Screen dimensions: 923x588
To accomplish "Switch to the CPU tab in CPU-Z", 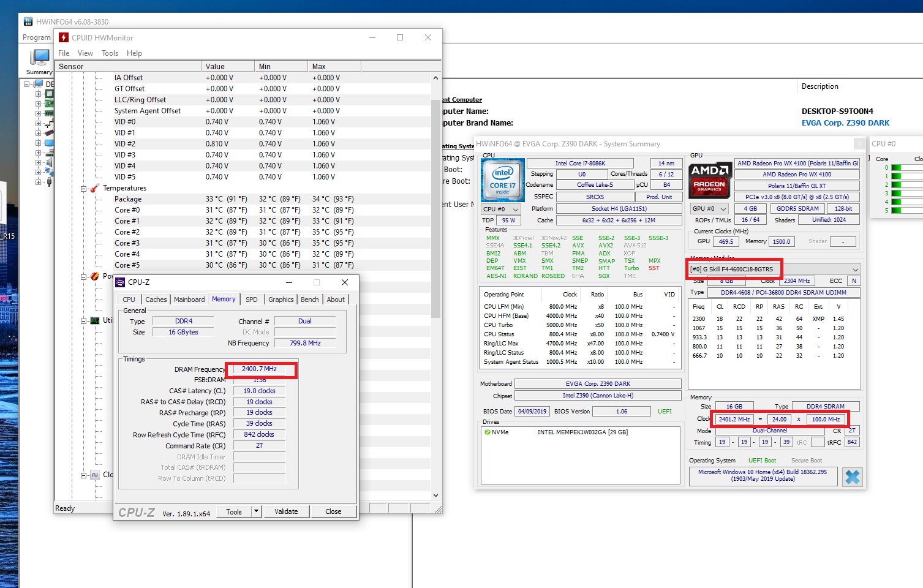I will (x=129, y=300).
